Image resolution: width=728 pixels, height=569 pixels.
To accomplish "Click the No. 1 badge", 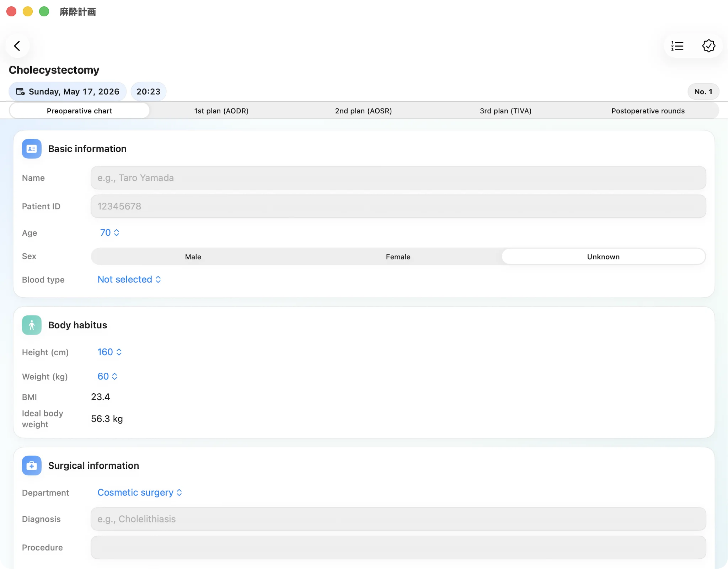I will pos(703,92).
